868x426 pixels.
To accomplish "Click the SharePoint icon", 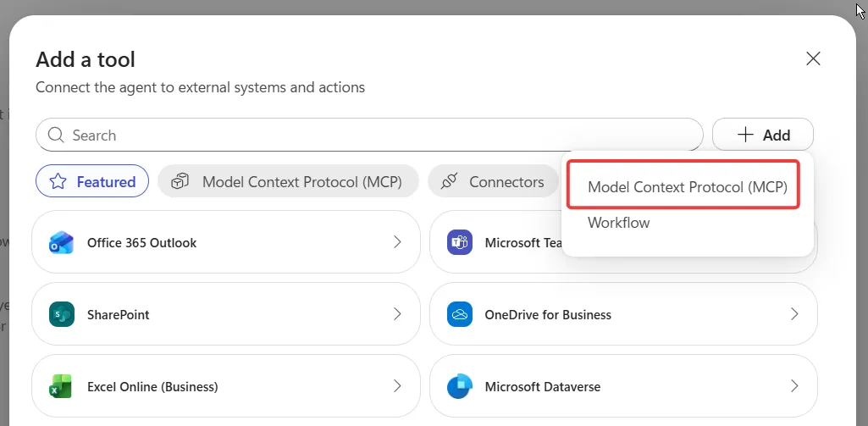I will click(x=61, y=314).
